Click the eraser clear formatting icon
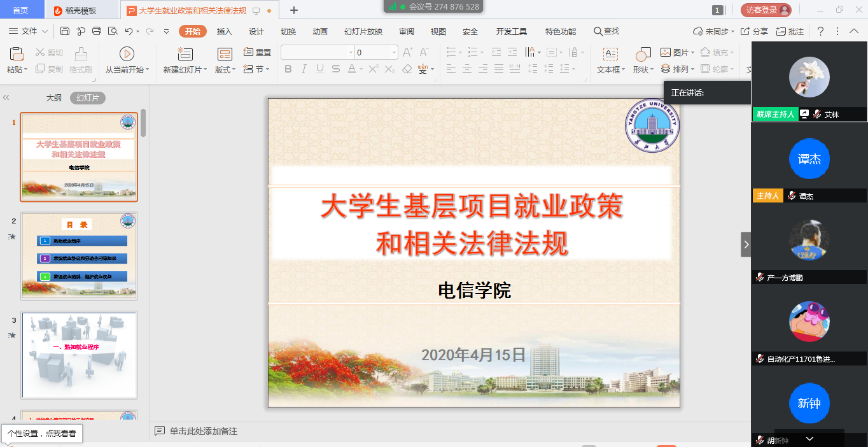Screen dimensions: 868x447 (x=407, y=69)
